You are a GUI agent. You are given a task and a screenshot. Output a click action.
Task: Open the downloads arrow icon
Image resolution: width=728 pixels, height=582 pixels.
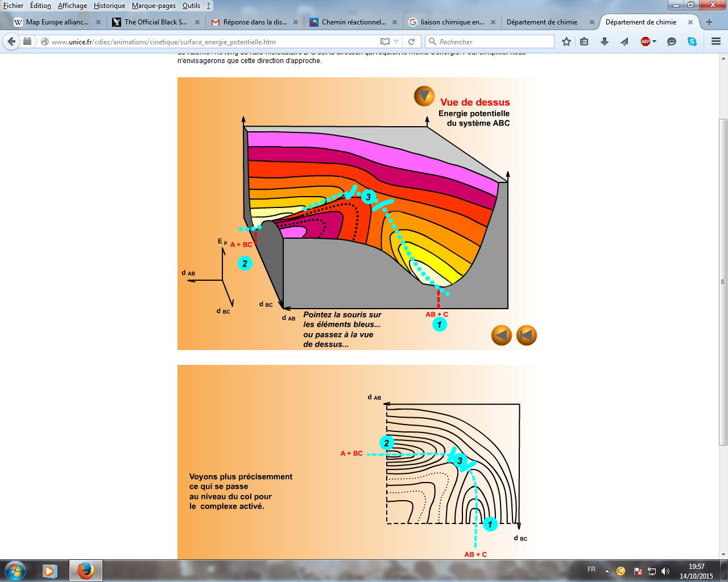(605, 41)
